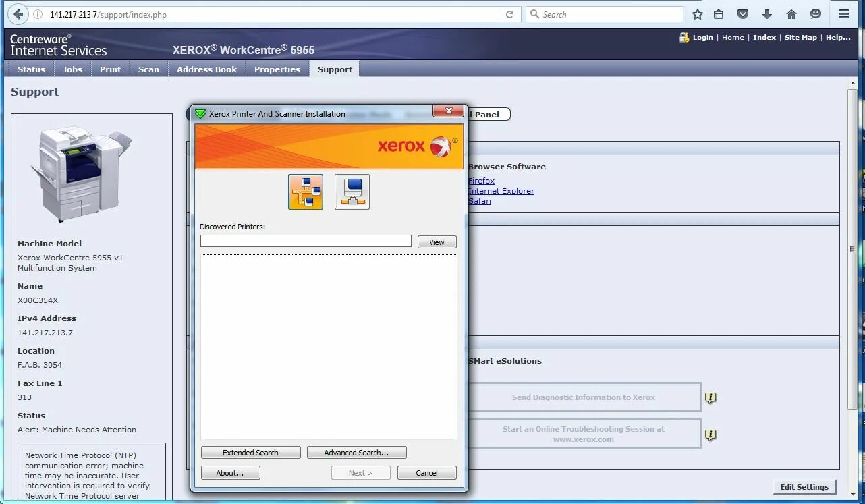This screenshot has height=504, width=865.
Task: Click the Centreware Internet Services logo
Action: [59, 45]
